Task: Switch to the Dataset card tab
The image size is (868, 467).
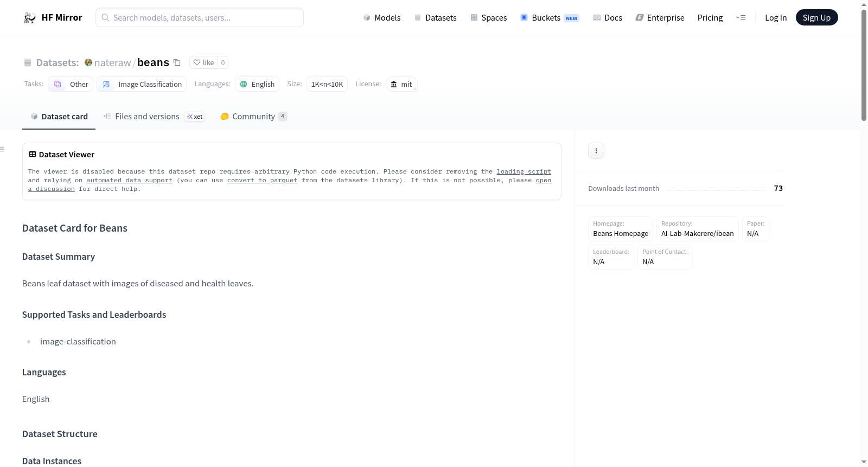Action: click(x=59, y=117)
